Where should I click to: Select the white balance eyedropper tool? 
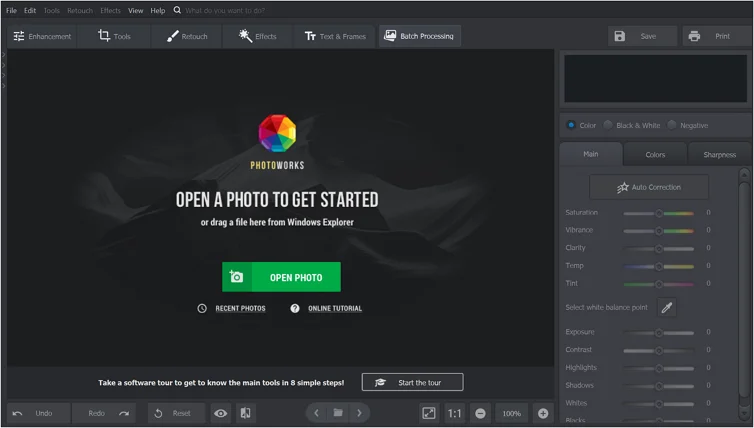tap(666, 307)
